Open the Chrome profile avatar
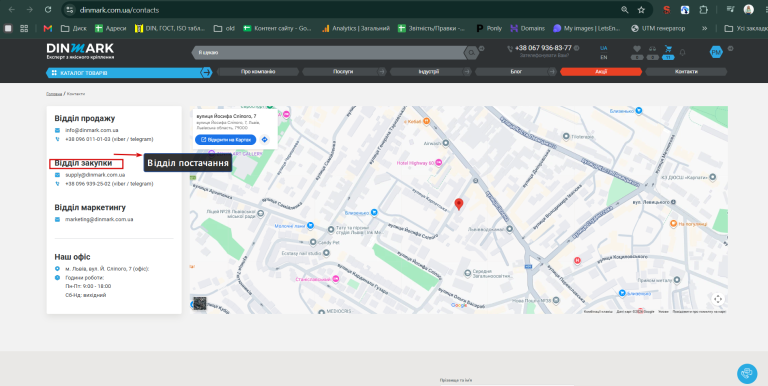This screenshot has width=768, height=386. click(x=748, y=10)
